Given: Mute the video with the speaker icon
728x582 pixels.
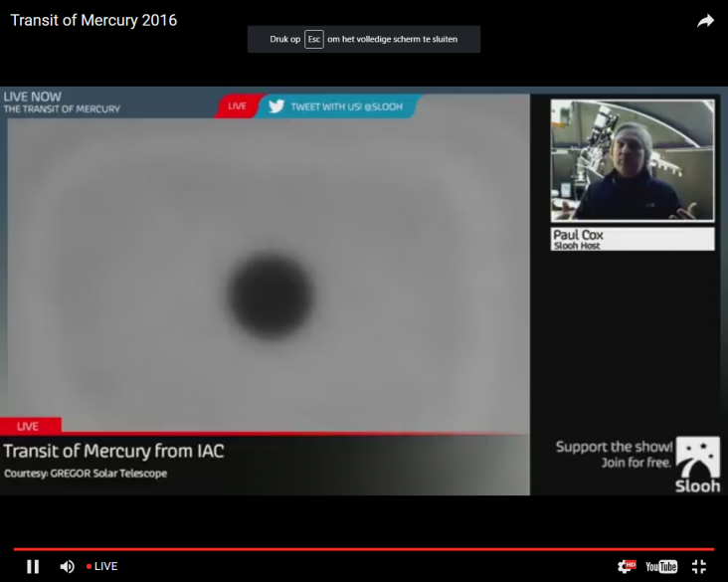Looking at the screenshot, I should (68, 566).
